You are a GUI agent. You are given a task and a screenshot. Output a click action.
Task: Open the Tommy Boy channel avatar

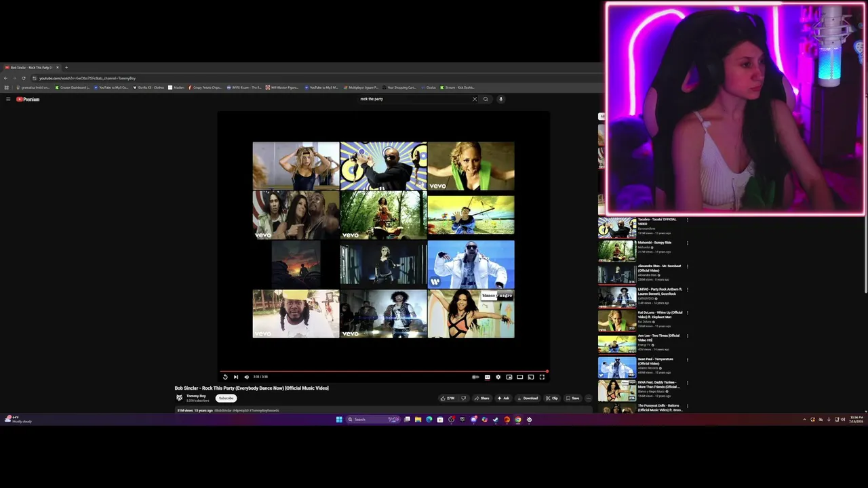tap(179, 398)
